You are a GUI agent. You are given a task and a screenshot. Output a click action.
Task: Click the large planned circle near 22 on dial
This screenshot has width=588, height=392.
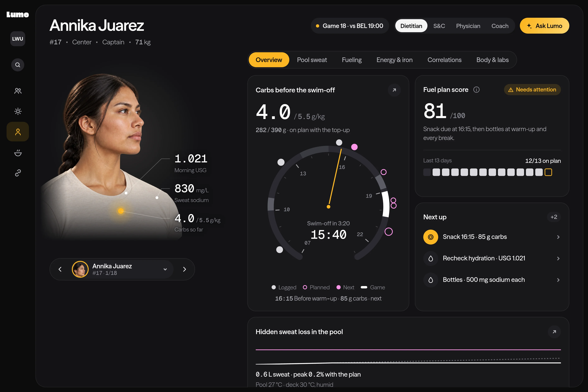click(x=389, y=231)
